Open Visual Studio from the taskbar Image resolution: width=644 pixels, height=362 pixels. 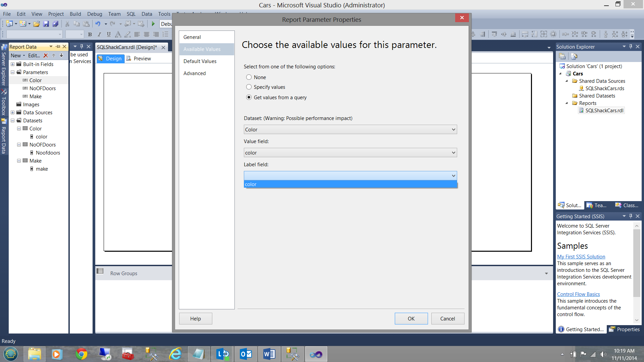click(x=316, y=354)
